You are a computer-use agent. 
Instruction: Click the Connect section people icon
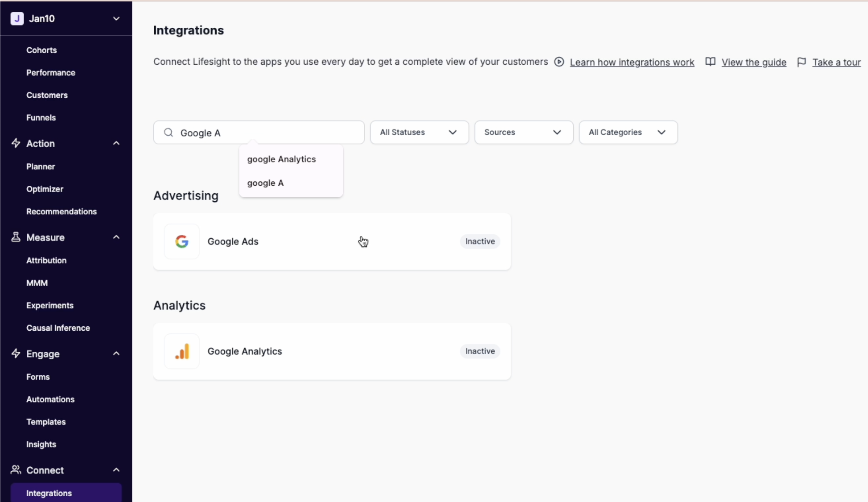(16, 470)
